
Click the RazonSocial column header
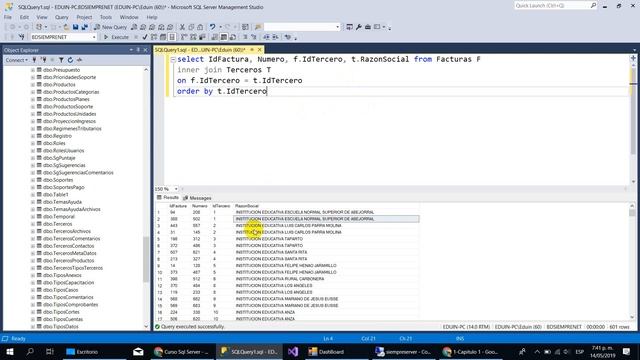[x=247, y=206]
